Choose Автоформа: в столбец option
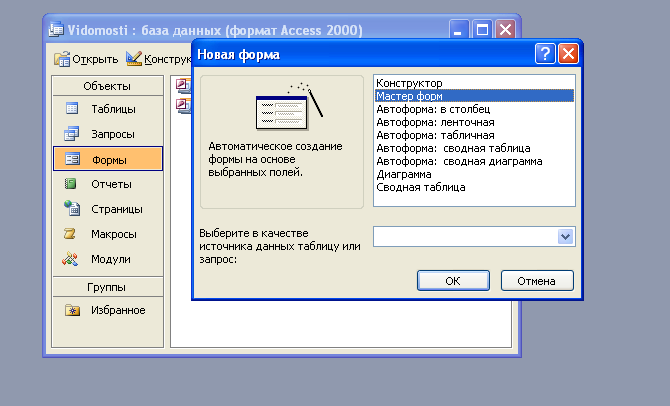The width and height of the screenshot is (670, 406). 474,109
